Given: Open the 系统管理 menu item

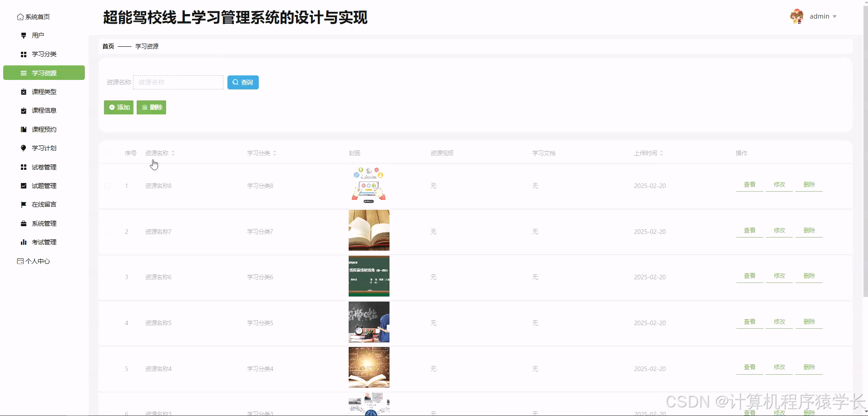Looking at the screenshot, I should point(44,223).
